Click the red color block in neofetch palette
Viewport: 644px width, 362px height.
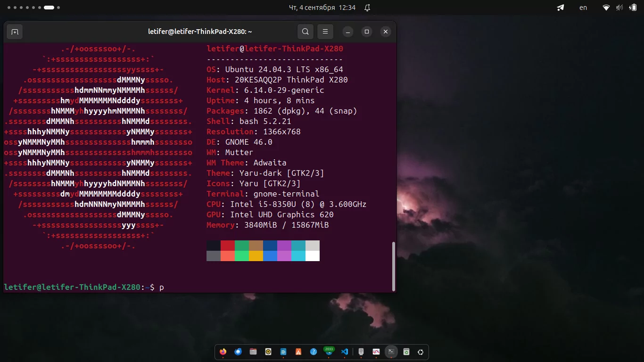tap(228, 246)
